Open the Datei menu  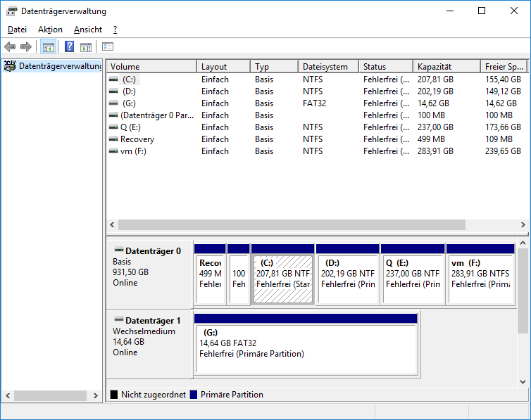(17, 30)
